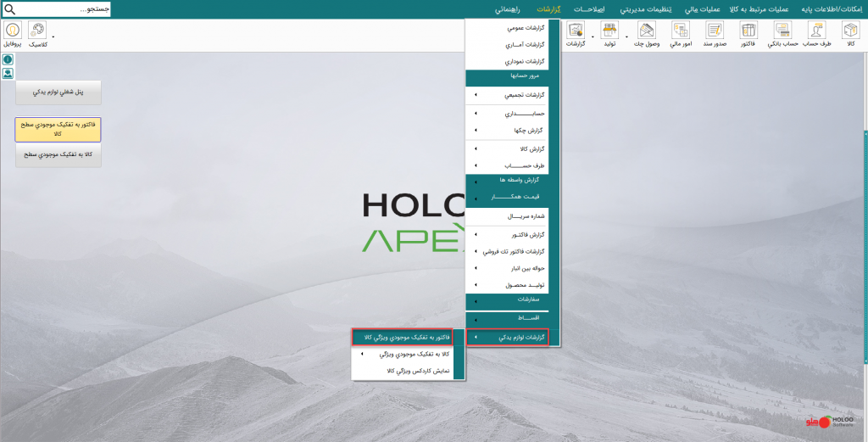The image size is (868, 442).
Task: Expand گزارش کالا submenu
Action: tap(507, 149)
